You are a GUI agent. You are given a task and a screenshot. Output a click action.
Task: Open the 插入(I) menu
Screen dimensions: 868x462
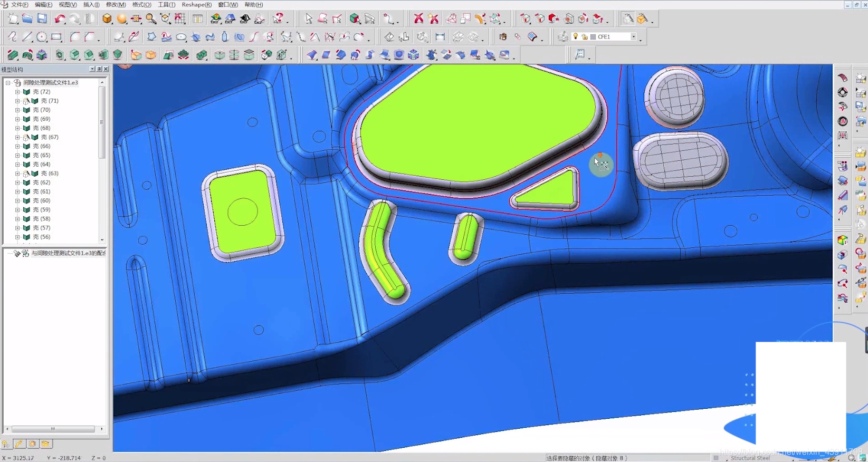(x=91, y=5)
